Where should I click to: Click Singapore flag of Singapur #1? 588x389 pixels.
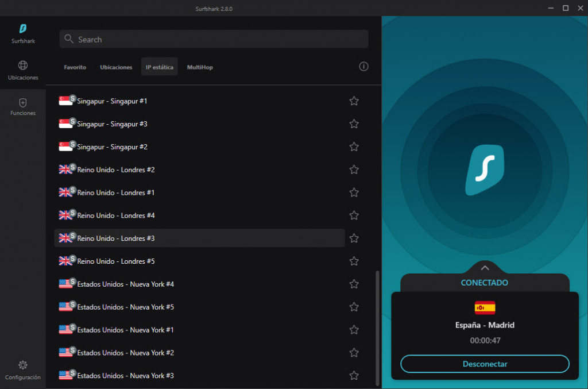[65, 101]
